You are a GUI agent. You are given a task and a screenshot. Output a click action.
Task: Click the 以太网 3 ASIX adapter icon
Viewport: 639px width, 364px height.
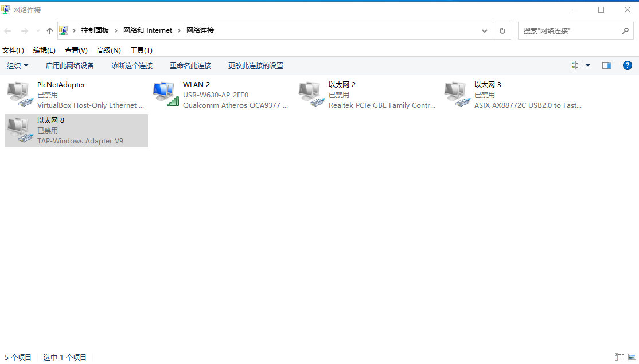click(x=457, y=95)
